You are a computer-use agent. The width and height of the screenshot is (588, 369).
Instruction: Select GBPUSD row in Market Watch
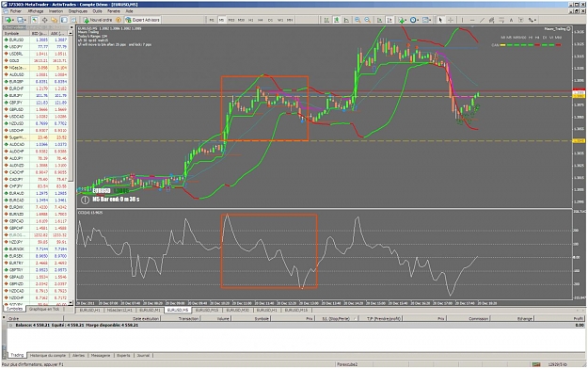click(x=36, y=109)
